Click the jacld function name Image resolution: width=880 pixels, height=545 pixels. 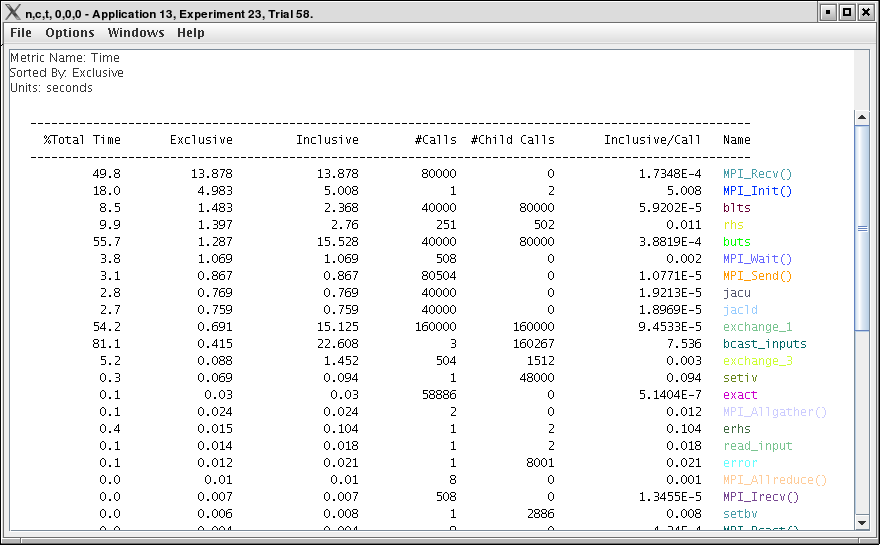click(740, 310)
